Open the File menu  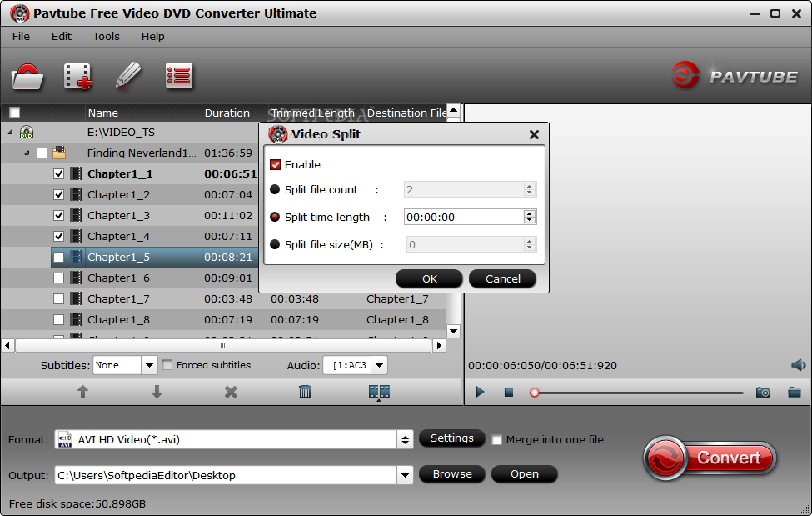coord(21,37)
